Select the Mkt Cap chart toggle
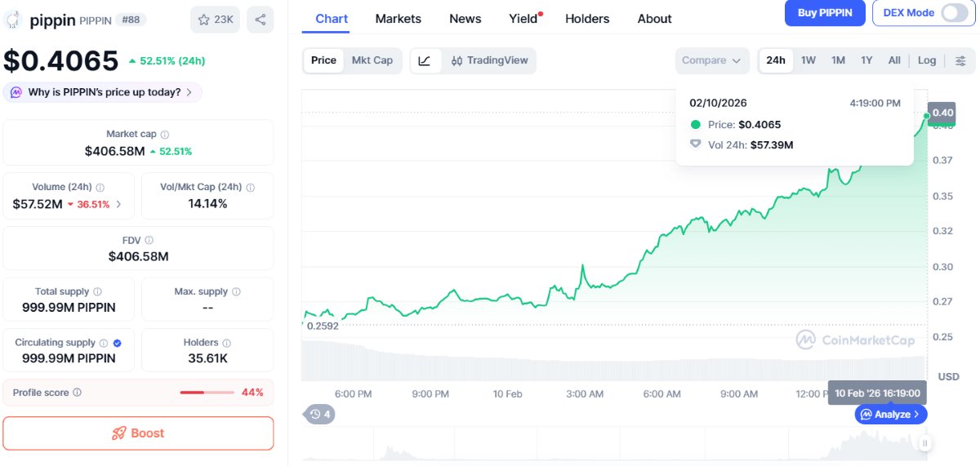This screenshot has height=466, width=980. click(x=372, y=60)
